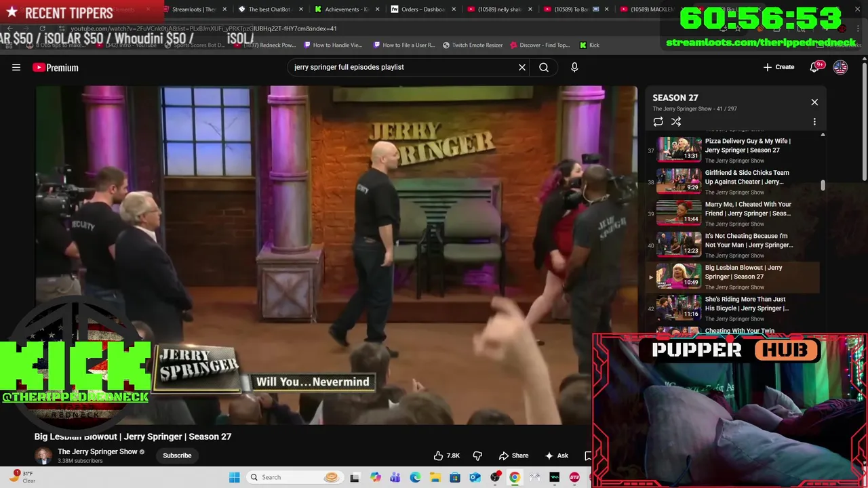Open weather widget showing 31°F Clear
This screenshot has height=488, width=868.
click(22, 477)
